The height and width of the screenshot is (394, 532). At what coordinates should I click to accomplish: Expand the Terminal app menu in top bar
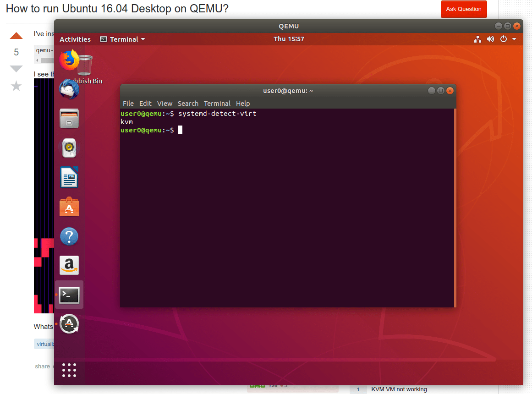122,39
